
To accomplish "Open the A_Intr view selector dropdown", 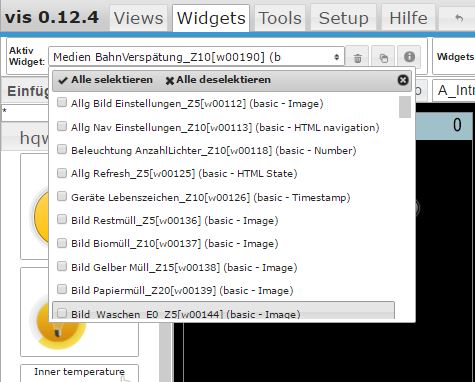I will (x=454, y=90).
